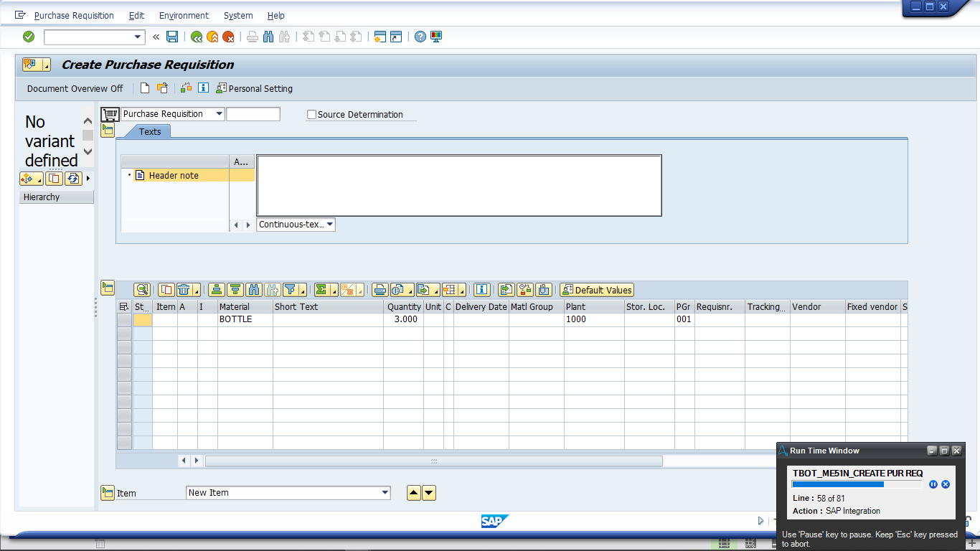Pause the bot in the Run Time Window
Viewport: 980px width, 551px height.
tap(933, 484)
